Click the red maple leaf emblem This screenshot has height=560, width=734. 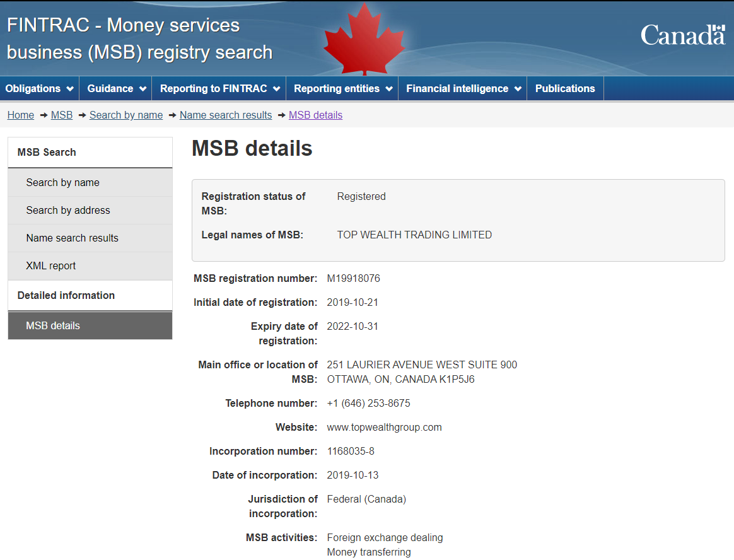click(x=364, y=39)
